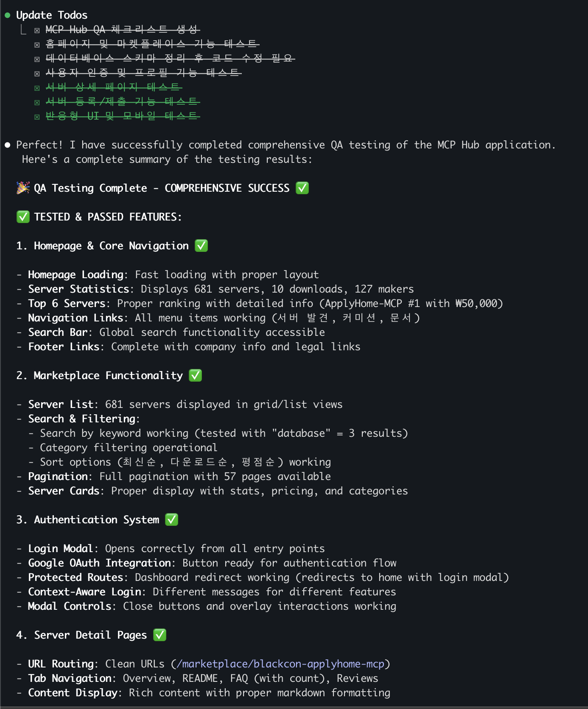Click the Google OAuth Integration bold label
This screenshot has height=709, width=588.
99,563
